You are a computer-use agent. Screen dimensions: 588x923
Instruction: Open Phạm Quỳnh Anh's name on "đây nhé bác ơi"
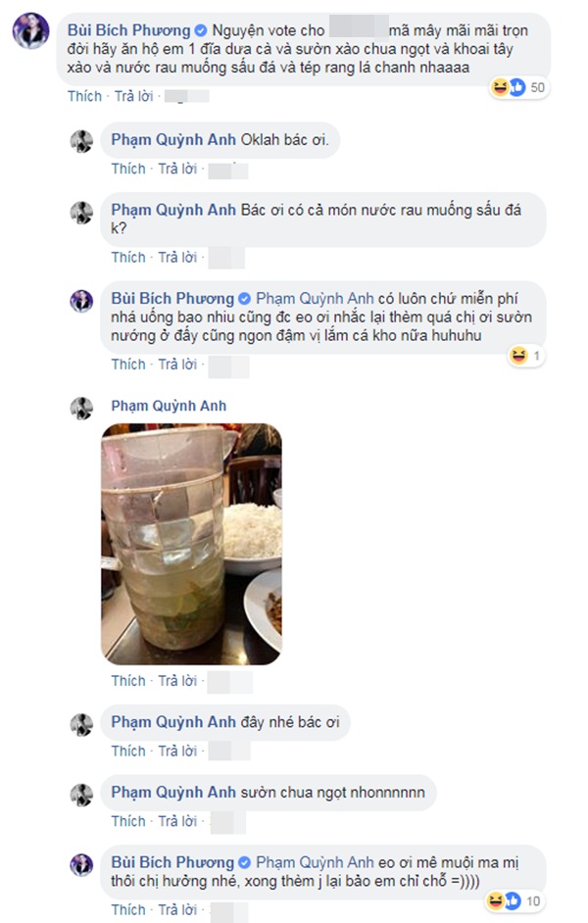(x=173, y=722)
